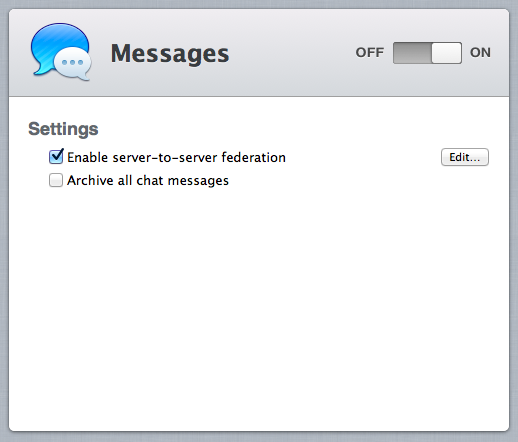The height and width of the screenshot is (442, 518).
Task: Click the gray track of the service switch
Action: click(x=412, y=53)
